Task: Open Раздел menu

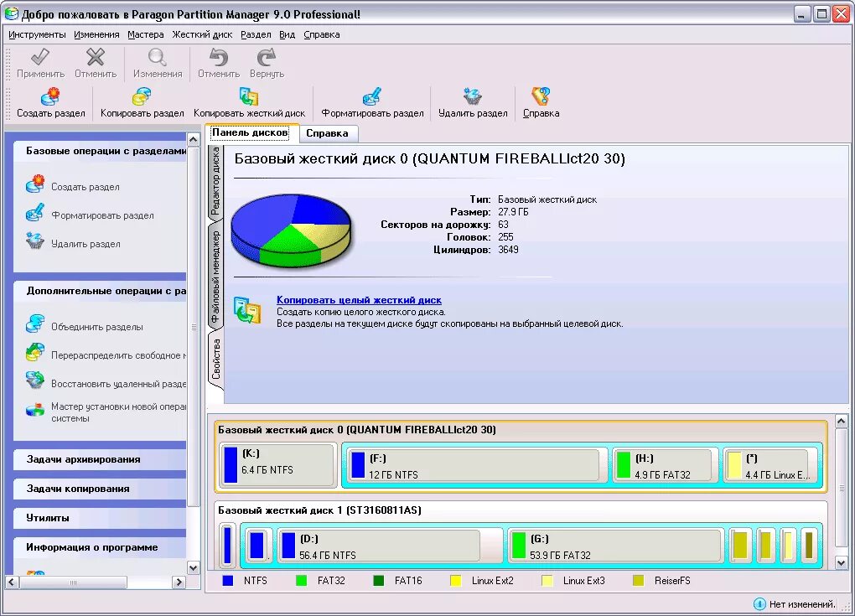Action: tap(256, 34)
